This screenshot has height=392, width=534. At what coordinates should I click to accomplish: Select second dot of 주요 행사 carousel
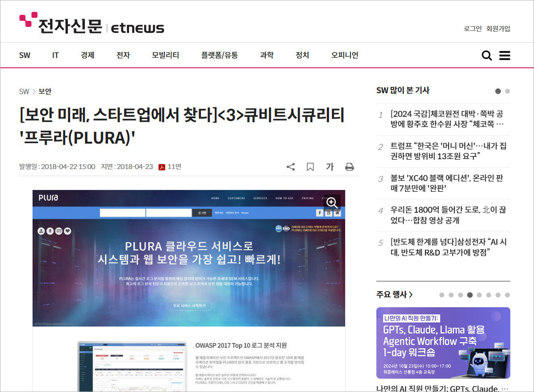pos(451,295)
